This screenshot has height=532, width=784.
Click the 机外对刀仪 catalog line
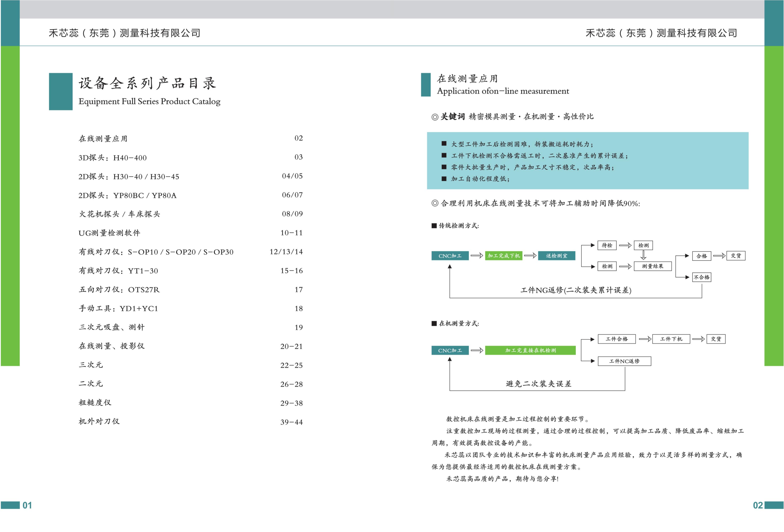tap(99, 421)
